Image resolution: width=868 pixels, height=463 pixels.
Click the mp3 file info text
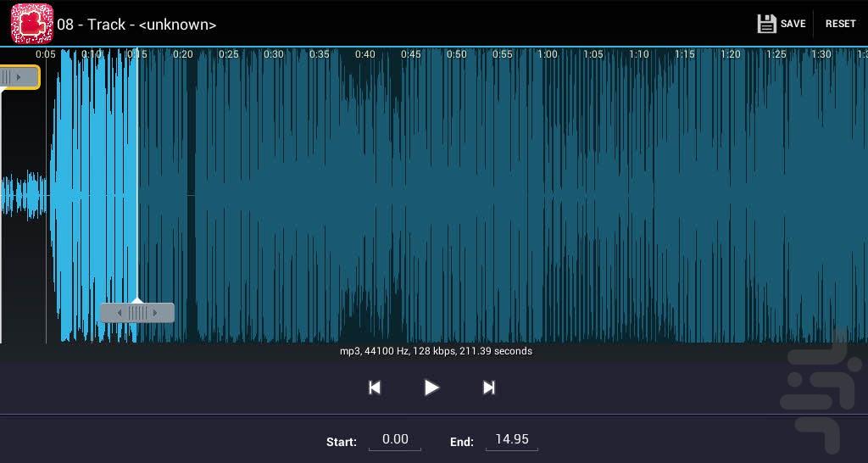coord(436,351)
